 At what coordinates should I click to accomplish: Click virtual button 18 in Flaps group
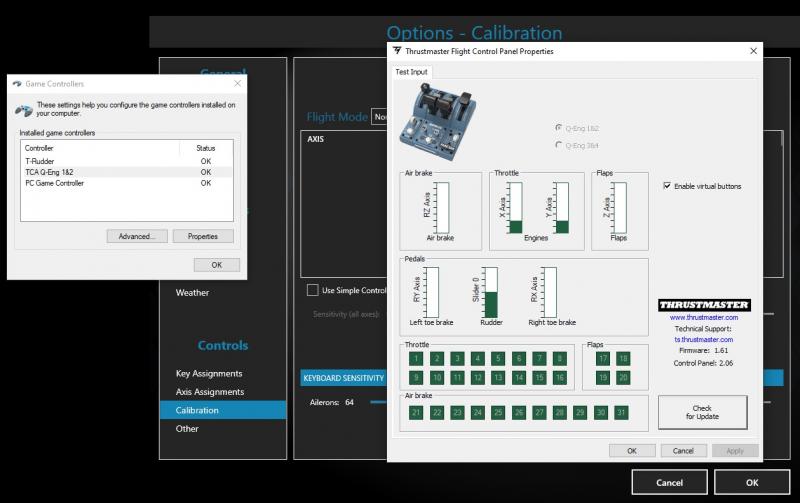(623, 359)
